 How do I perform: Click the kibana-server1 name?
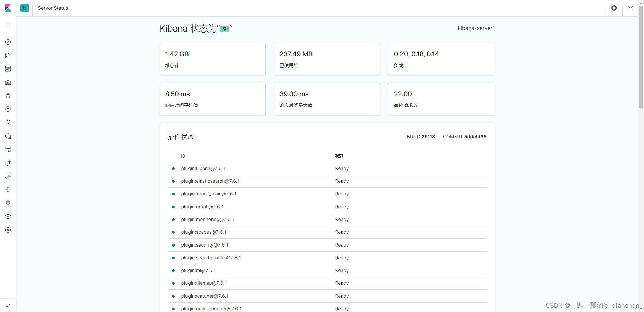click(476, 28)
